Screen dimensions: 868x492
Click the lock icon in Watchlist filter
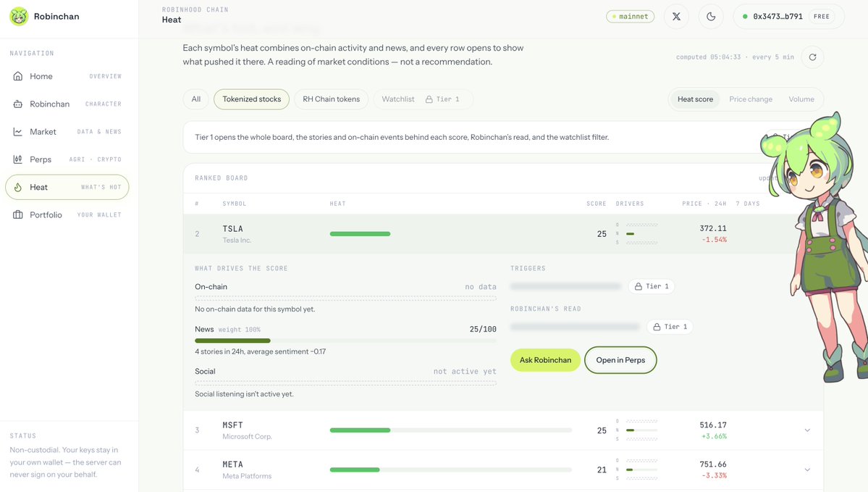point(429,99)
